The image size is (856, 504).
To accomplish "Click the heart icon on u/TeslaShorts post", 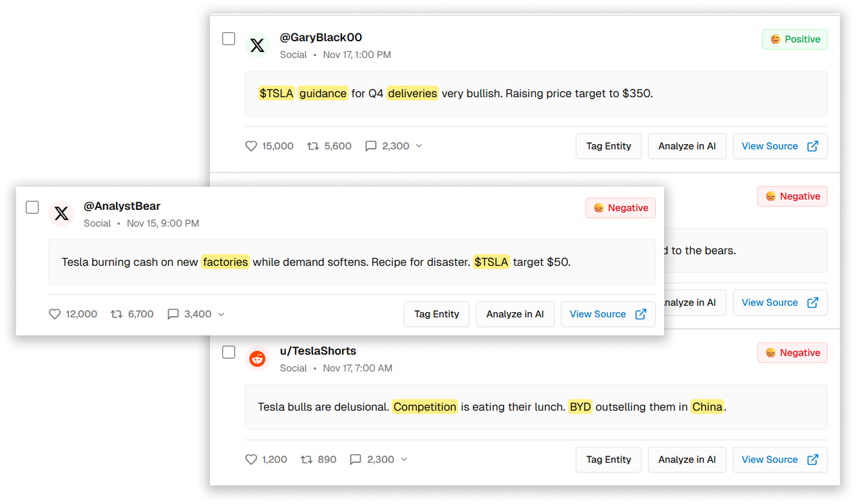I will 251,460.
